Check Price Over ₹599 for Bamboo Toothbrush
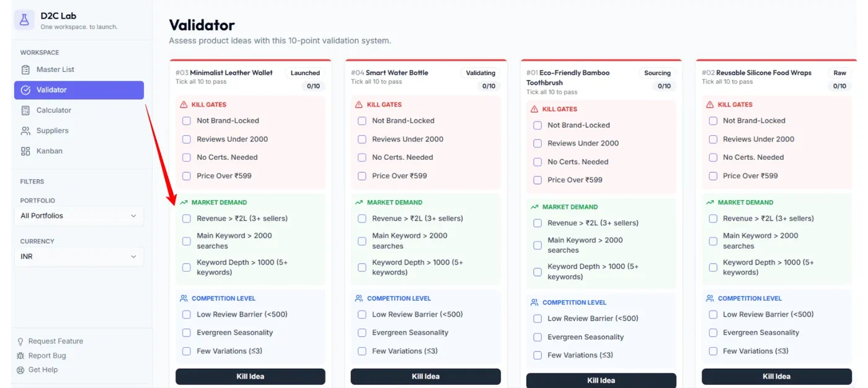868x388 pixels. [x=538, y=180]
